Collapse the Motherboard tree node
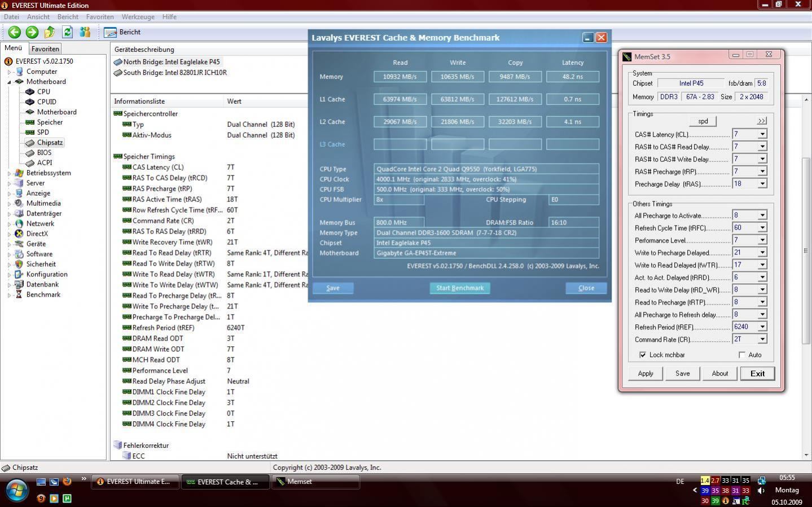812x507 pixels. (9, 82)
